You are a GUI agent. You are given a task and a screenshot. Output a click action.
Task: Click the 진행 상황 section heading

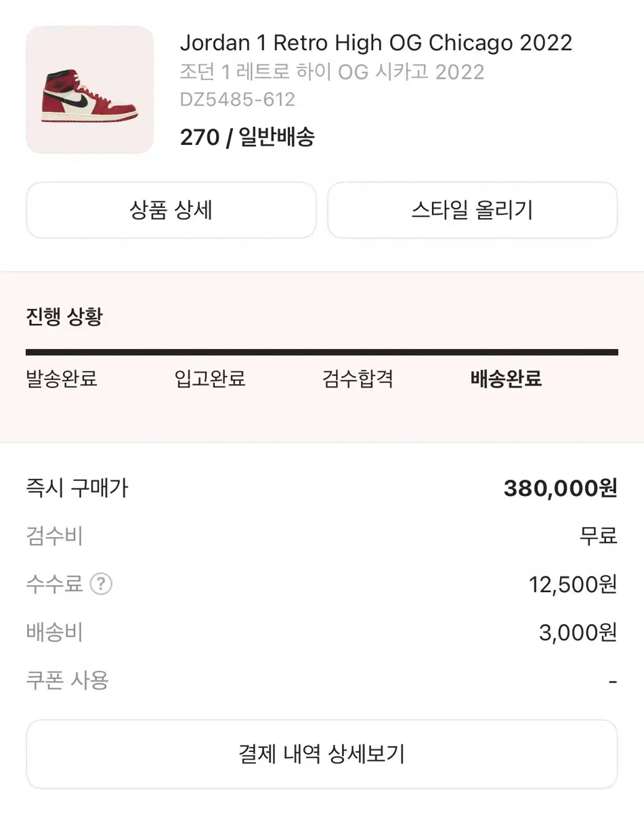(64, 316)
